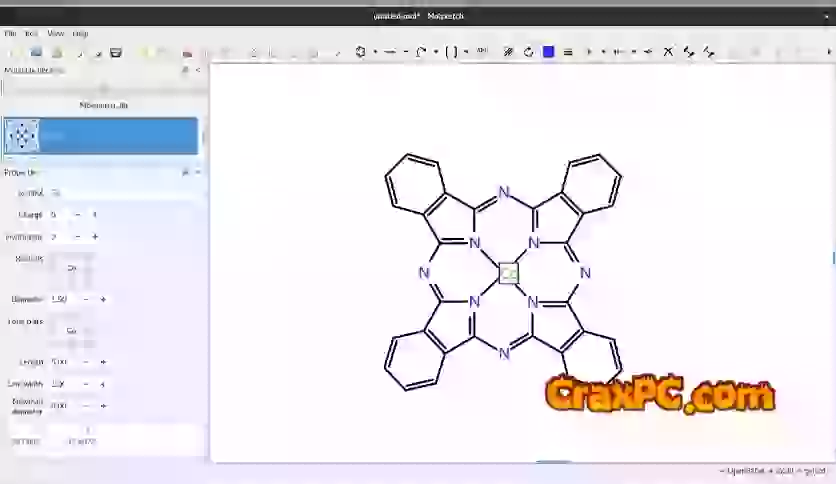Select the highlighted molecule thumbnail in library
This screenshot has width=836, height=484.
click(x=22, y=135)
